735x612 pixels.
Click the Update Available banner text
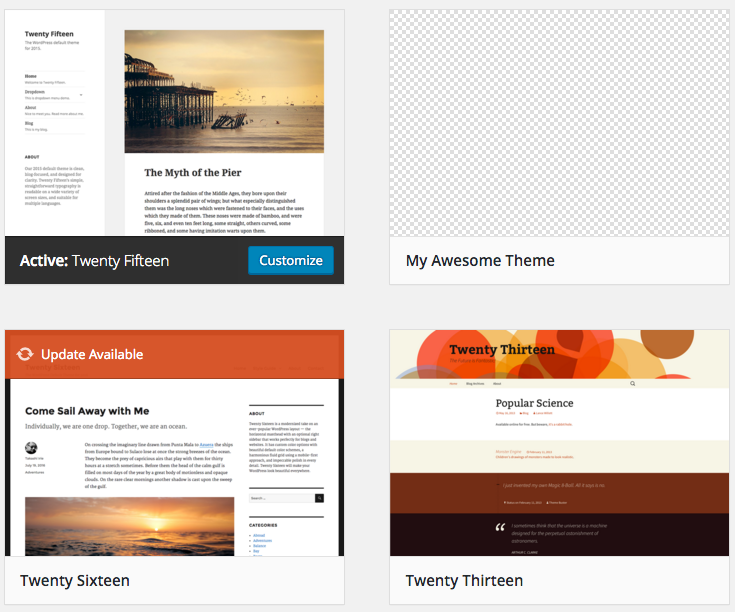point(92,354)
